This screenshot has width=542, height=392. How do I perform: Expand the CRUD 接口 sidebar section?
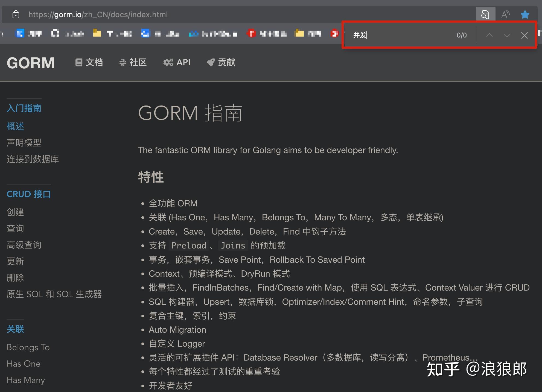pyautogui.click(x=28, y=194)
